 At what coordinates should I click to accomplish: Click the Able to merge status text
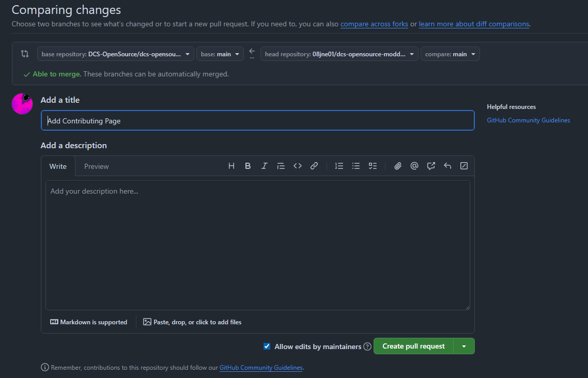[x=57, y=74]
